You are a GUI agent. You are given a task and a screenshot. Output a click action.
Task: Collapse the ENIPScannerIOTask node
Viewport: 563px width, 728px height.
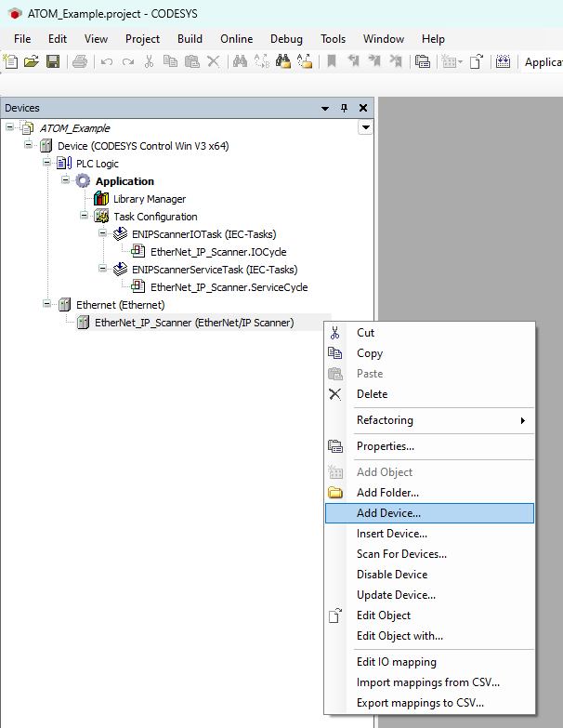tap(102, 232)
